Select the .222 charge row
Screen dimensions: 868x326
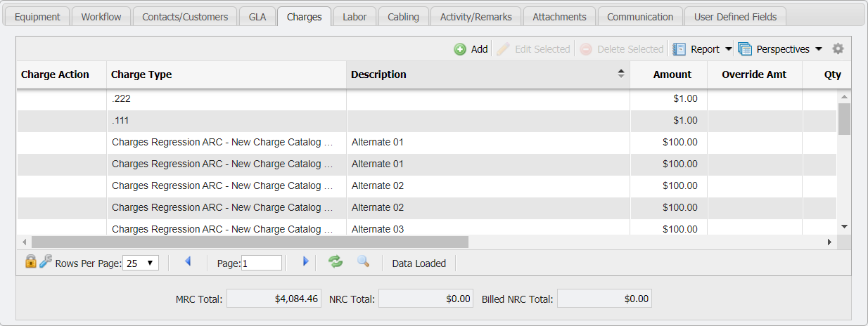[228, 99]
